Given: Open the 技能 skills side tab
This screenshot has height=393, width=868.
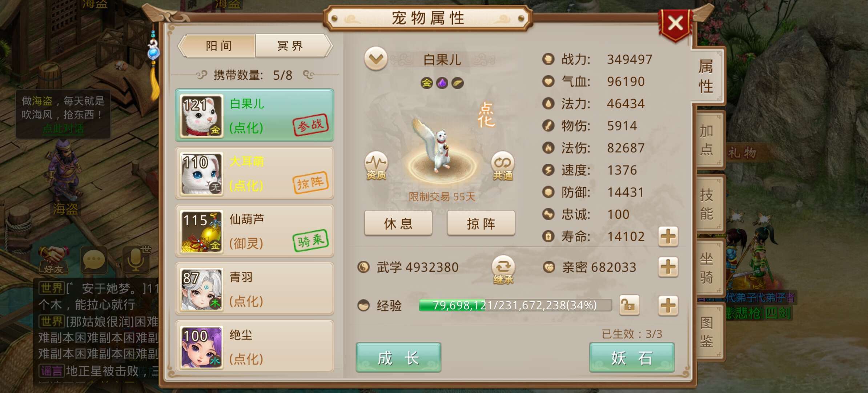Looking at the screenshot, I should pyautogui.click(x=708, y=205).
